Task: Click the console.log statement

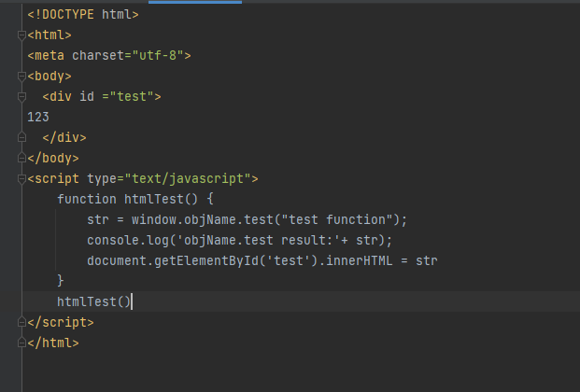Action: (240, 241)
